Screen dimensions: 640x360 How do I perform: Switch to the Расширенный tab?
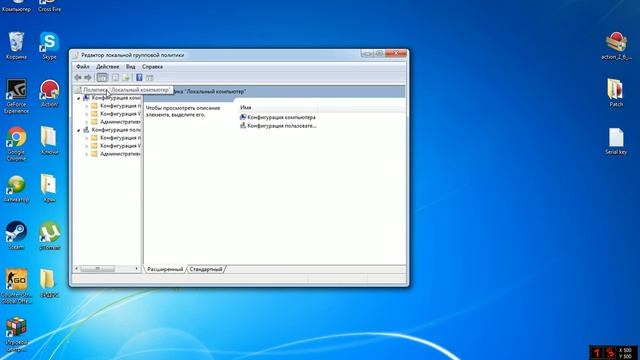pos(165,269)
